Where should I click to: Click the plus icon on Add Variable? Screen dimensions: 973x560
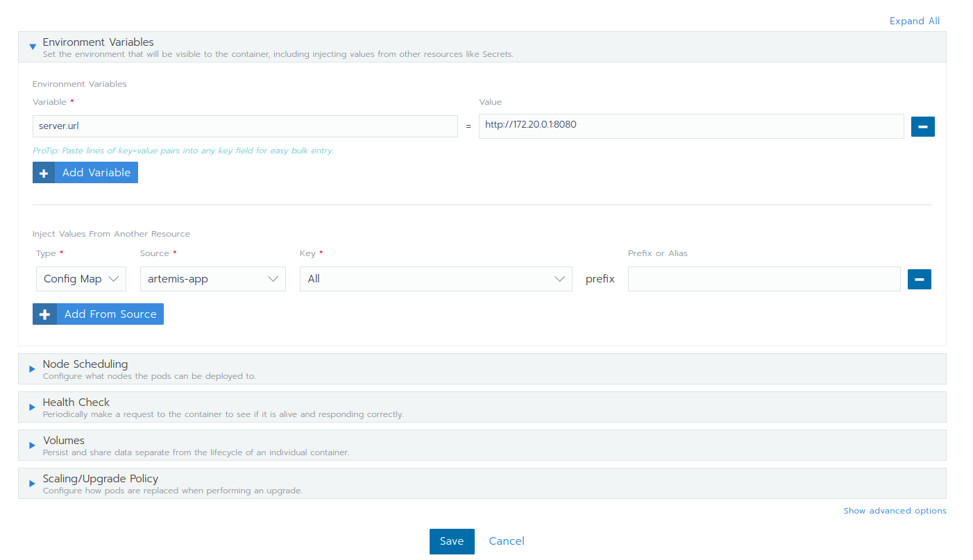(x=44, y=172)
